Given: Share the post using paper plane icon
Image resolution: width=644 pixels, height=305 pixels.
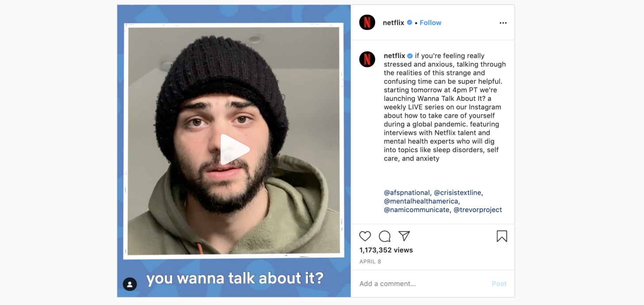Looking at the screenshot, I should coord(404,236).
